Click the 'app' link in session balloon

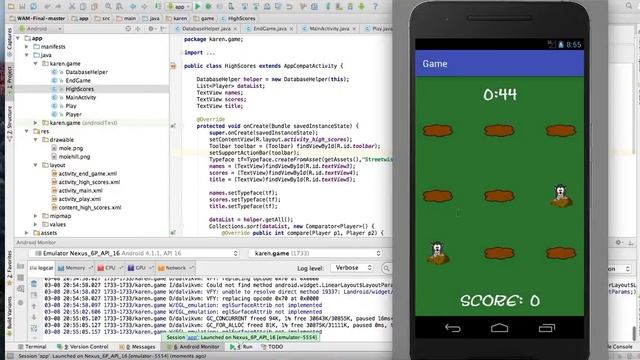(192, 337)
